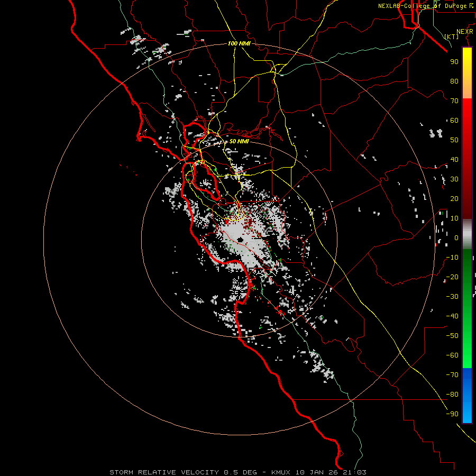Click the "NEXR" label above the scale
The height and width of the screenshot is (476, 476).
pos(465,32)
